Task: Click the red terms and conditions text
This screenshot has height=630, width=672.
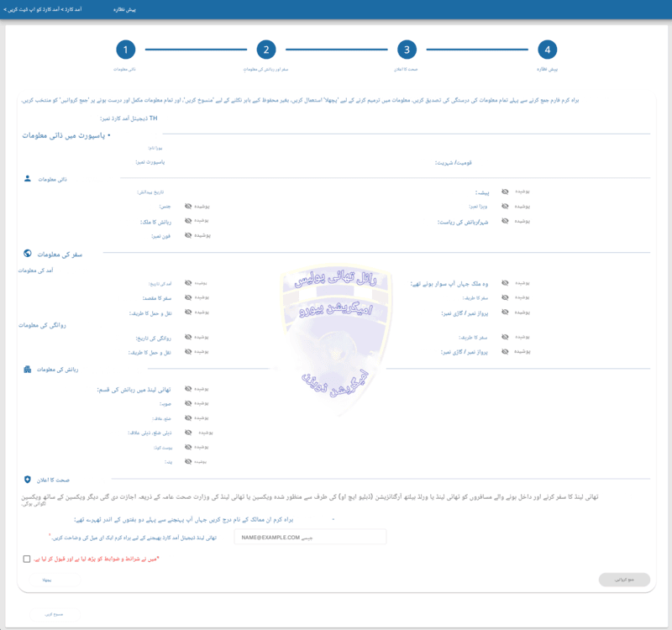Action: pyautogui.click(x=97, y=559)
